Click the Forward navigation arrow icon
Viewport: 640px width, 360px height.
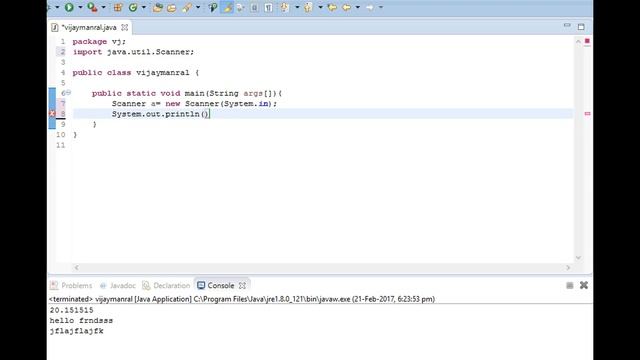pyautogui.click(x=369, y=7)
